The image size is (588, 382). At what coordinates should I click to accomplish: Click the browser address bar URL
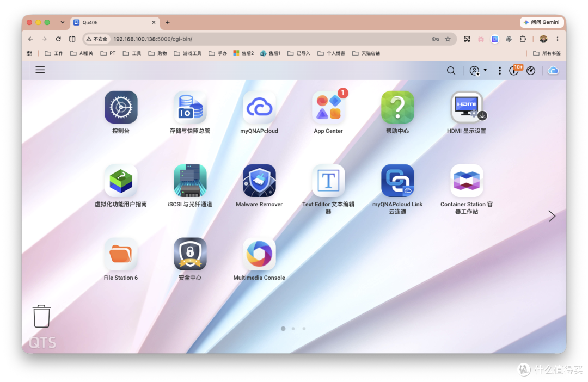[153, 39]
